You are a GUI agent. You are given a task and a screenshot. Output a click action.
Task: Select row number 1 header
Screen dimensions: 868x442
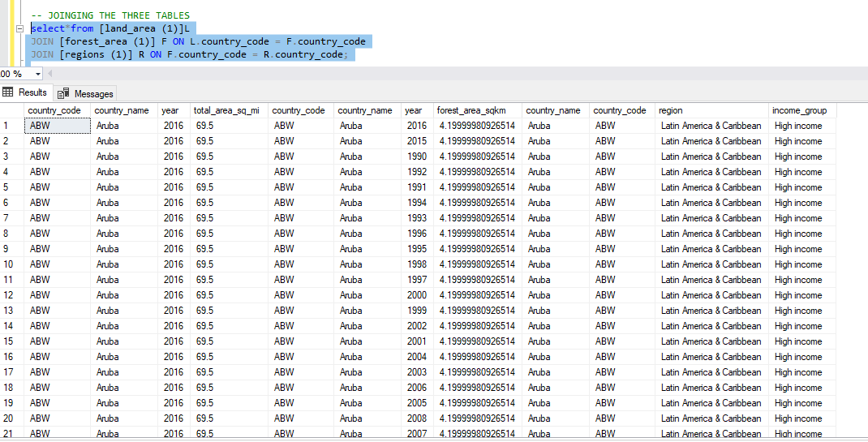pyautogui.click(x=12, y=126)
